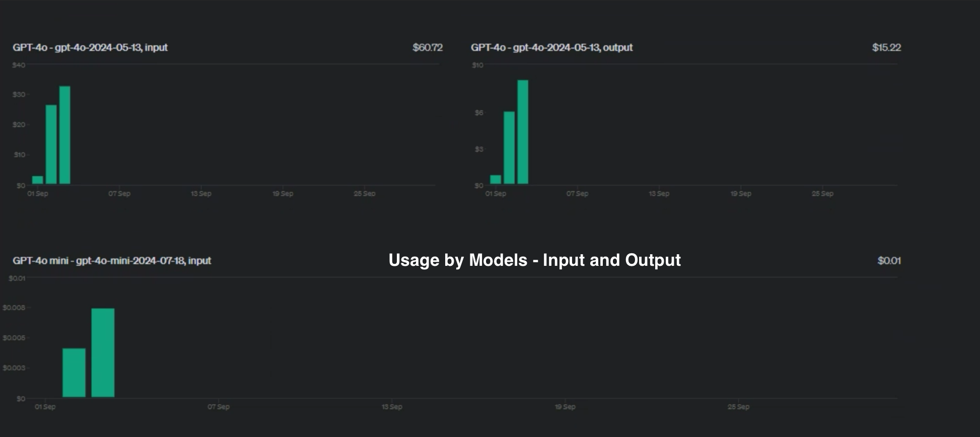Click the middle bar in GPT-4o output chart
The image size is (980, 437).
[509, 148]
